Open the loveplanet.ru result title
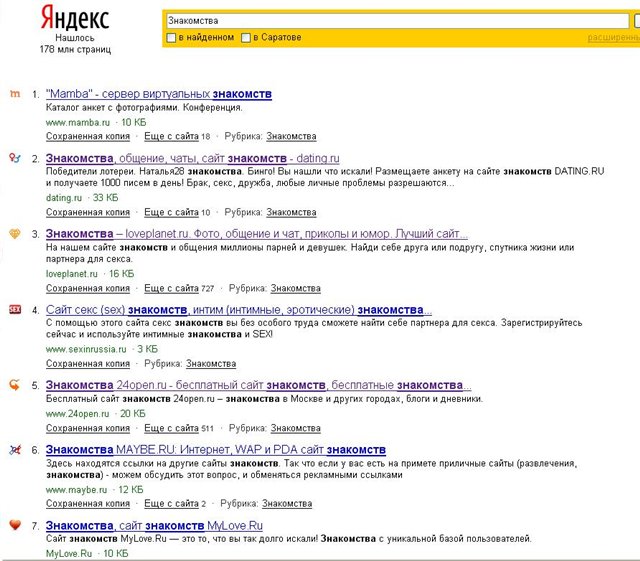This screenshot has width=640, height=561. point(257,234)
